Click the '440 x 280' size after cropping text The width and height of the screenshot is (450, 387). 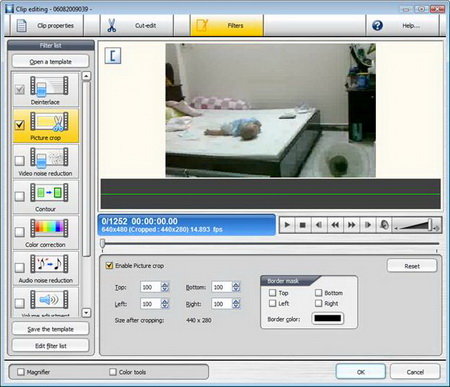click(x=199, y=320)
